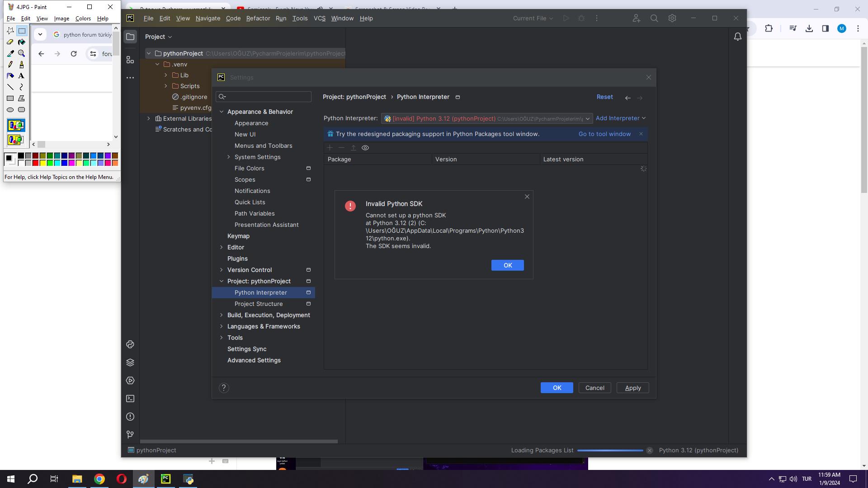The width and height of the screenshot is (868, 488).
Task: Click Apply in the Settings dialog
Action: [632, 388]
